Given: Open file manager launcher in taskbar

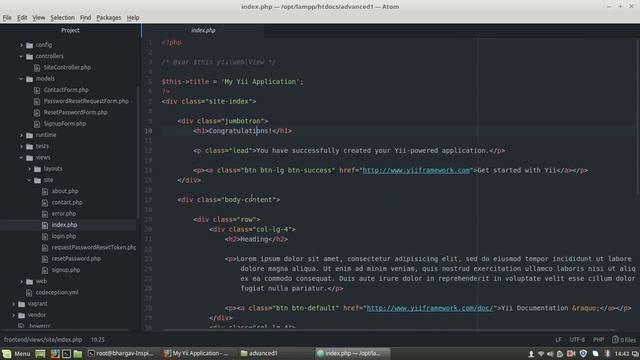Looking at the screenshot, I should 78,353.
